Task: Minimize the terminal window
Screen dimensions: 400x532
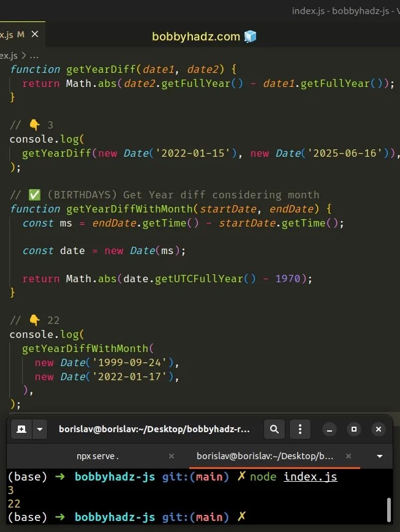Action: 330,429
